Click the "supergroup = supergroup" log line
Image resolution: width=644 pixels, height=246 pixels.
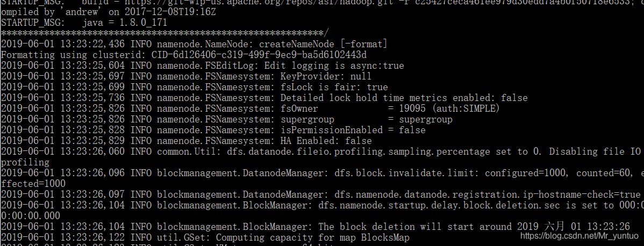(366, 119)
